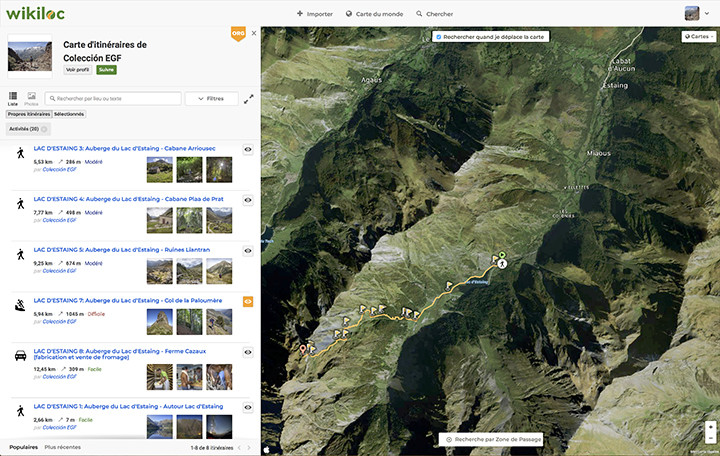The image size is (720, 456).
Task: Click the car icon for LAC D'ESTAING 8
Action: 20,355
